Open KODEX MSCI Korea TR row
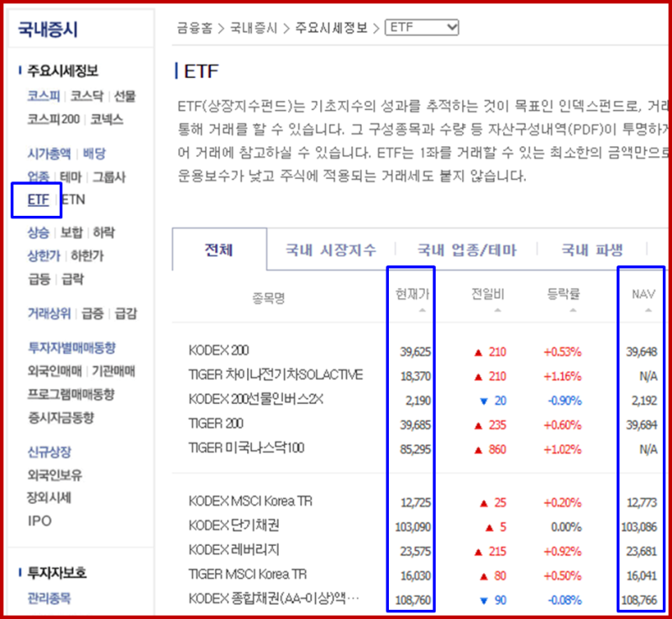The image size is (672, 619). tap(250, 501)
